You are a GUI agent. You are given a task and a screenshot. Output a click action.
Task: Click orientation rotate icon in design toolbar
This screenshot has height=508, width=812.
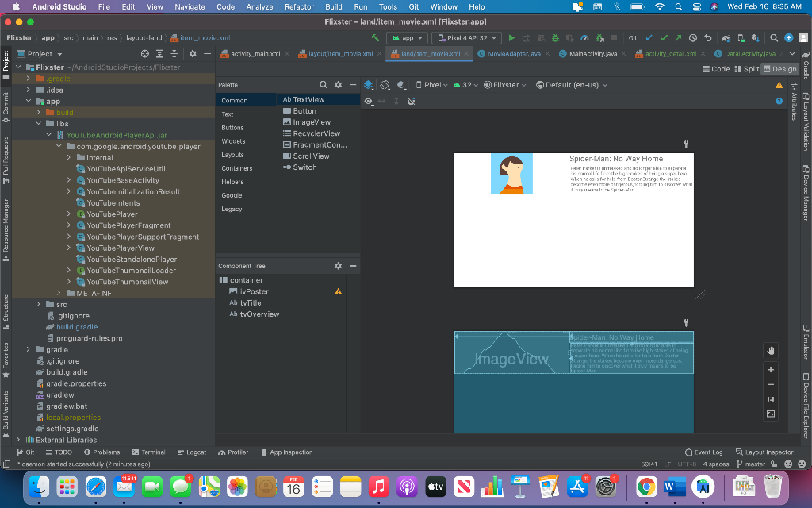click(x=385, y=85)
